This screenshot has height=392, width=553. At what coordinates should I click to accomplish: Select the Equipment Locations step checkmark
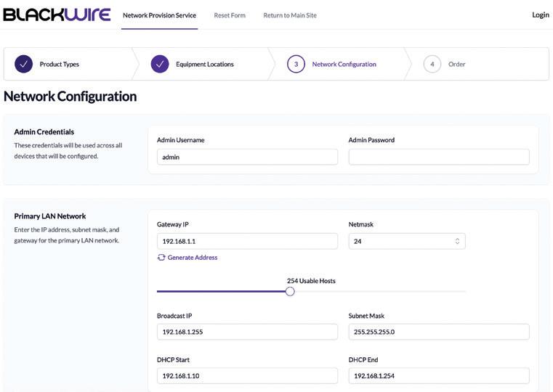tap(160, 64)
